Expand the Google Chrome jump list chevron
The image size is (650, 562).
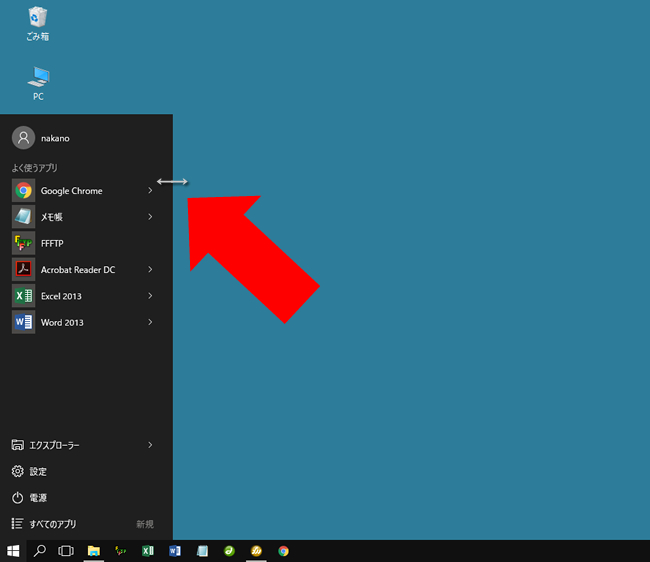tap(150, 191)
